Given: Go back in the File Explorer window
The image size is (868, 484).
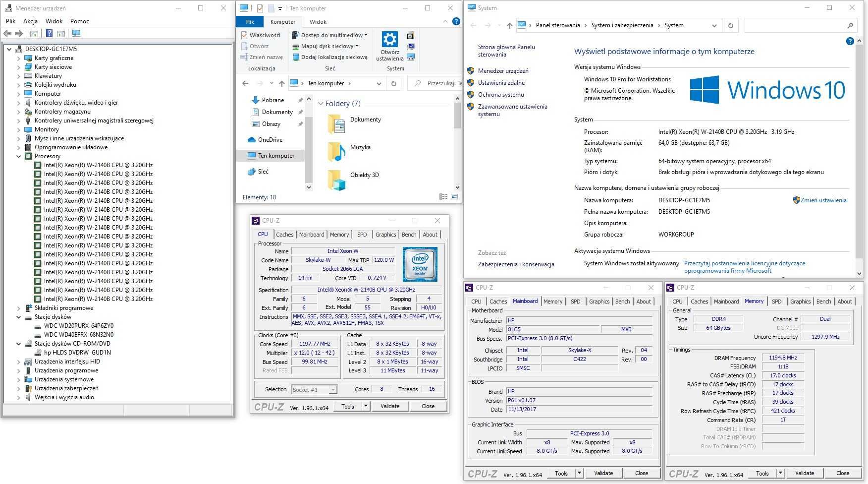Looking at the screenshot, I should click(245, 83).
